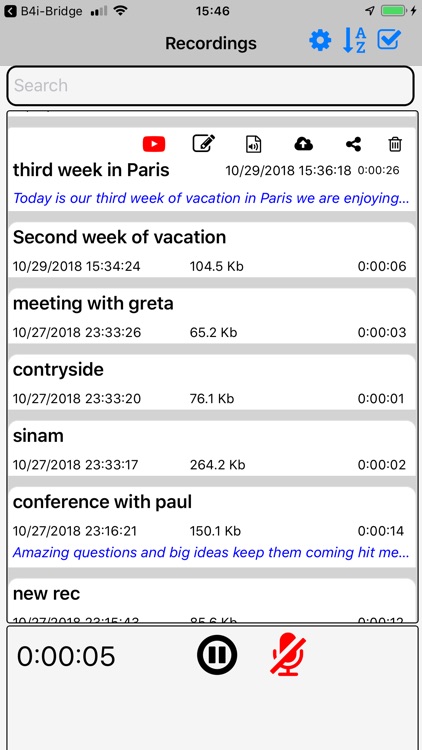Share the third week in Paris recording

[353, 144]
